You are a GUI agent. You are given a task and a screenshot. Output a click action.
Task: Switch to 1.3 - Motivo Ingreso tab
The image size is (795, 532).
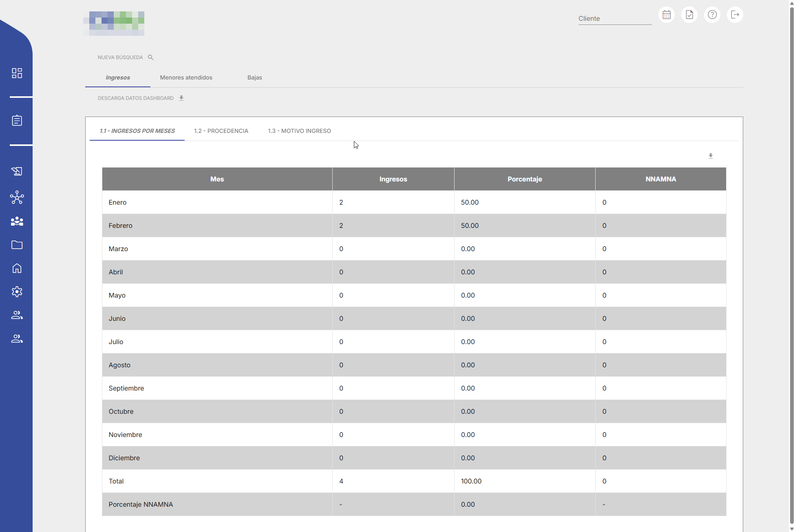[299, 131]
